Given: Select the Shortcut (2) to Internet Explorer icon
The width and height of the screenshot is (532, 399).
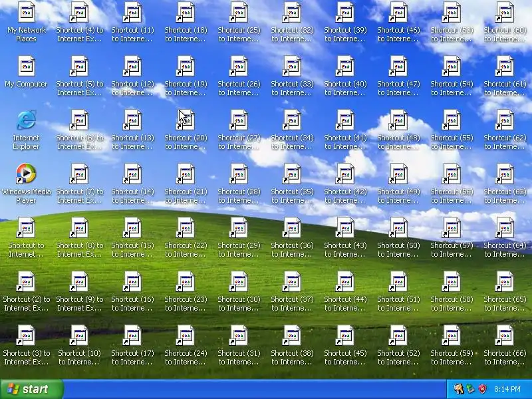Looking at the screenshot, I should [27, 281].
